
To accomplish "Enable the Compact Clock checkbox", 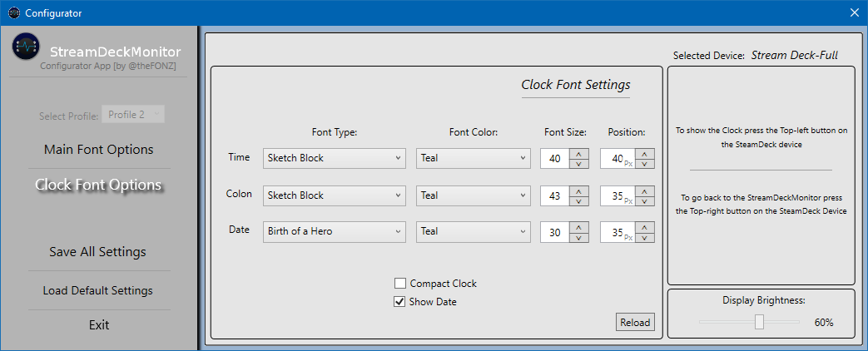I will [400, 284].
